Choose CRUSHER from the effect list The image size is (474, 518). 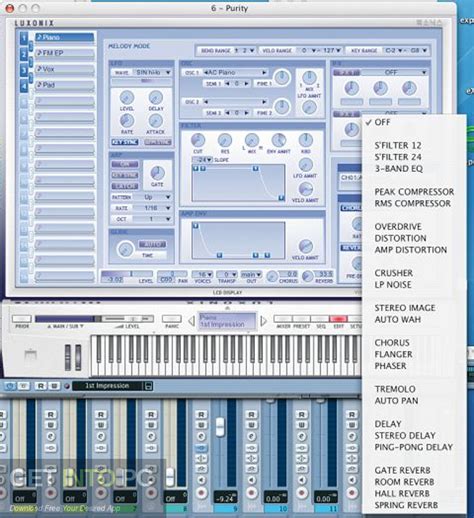394,273
